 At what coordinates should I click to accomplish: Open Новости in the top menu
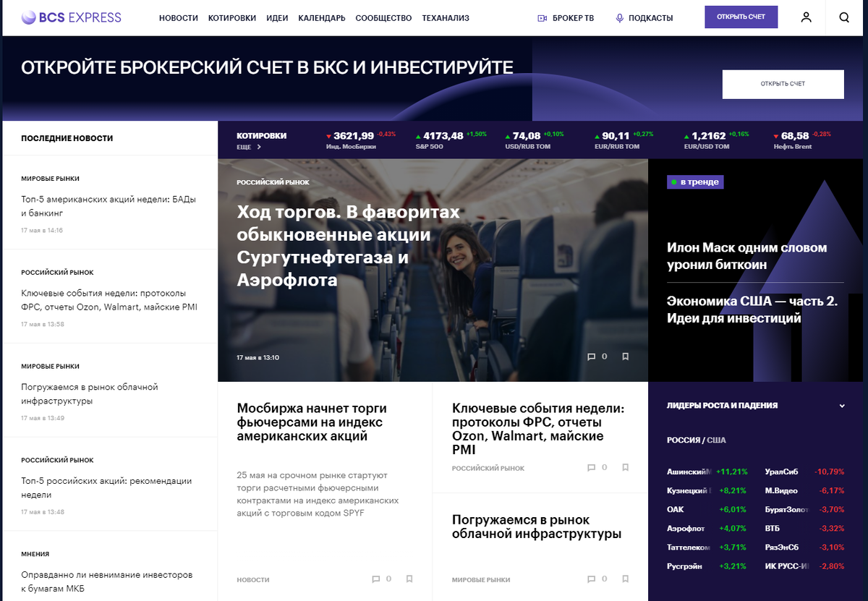pos(179,18)
